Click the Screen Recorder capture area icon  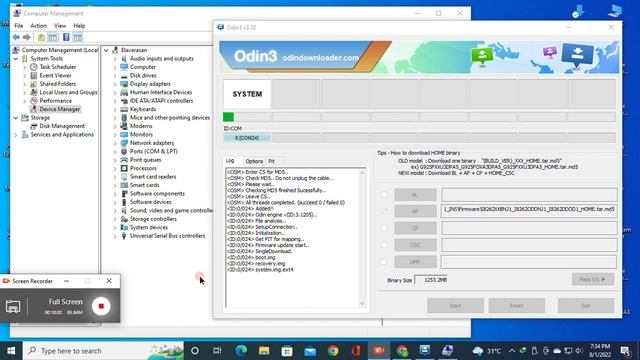coord(13,307)
